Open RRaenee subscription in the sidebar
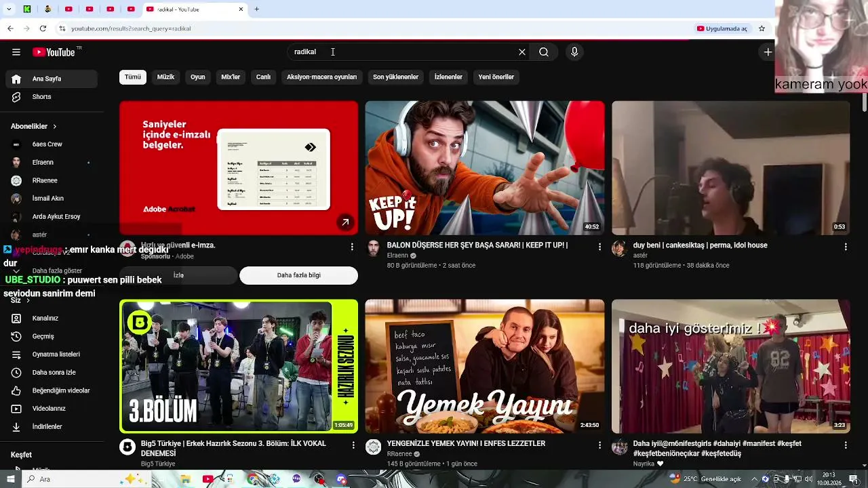 click(x=52, y=180)
